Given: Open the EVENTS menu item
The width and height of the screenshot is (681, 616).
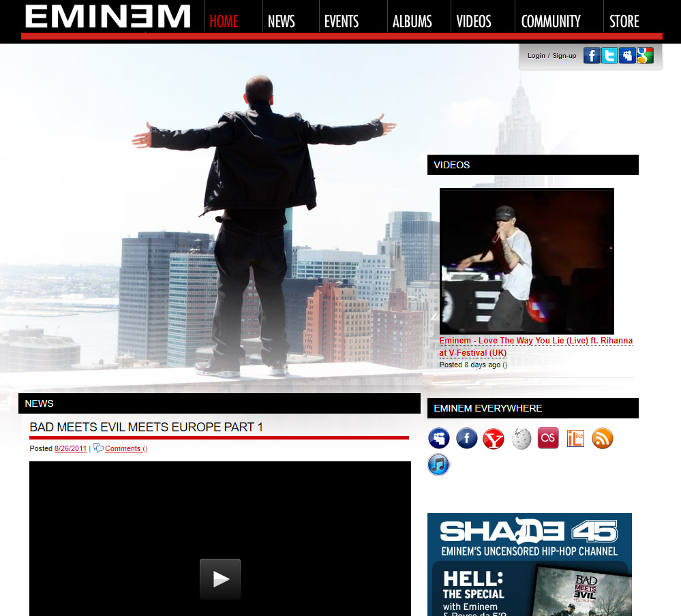Looking at the screenshot, I should pos(342,21).
